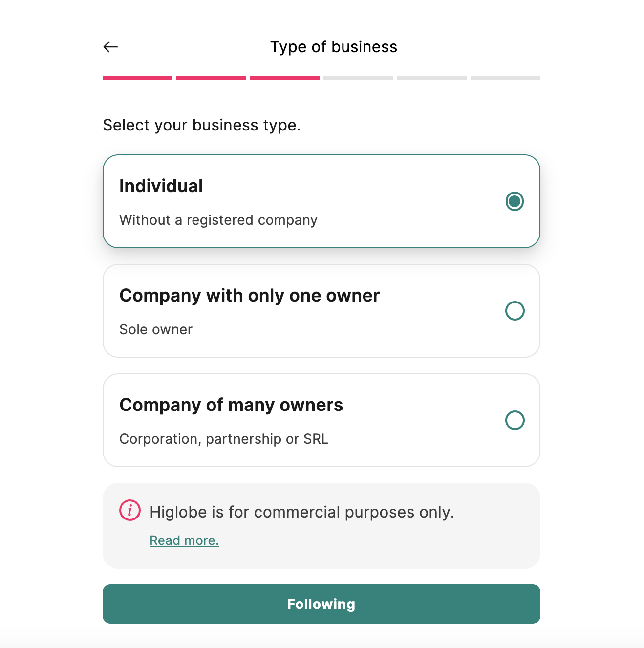Open the Read more link
The width and height of the screenshot is (644, 648).
click(x=184, y=540)
